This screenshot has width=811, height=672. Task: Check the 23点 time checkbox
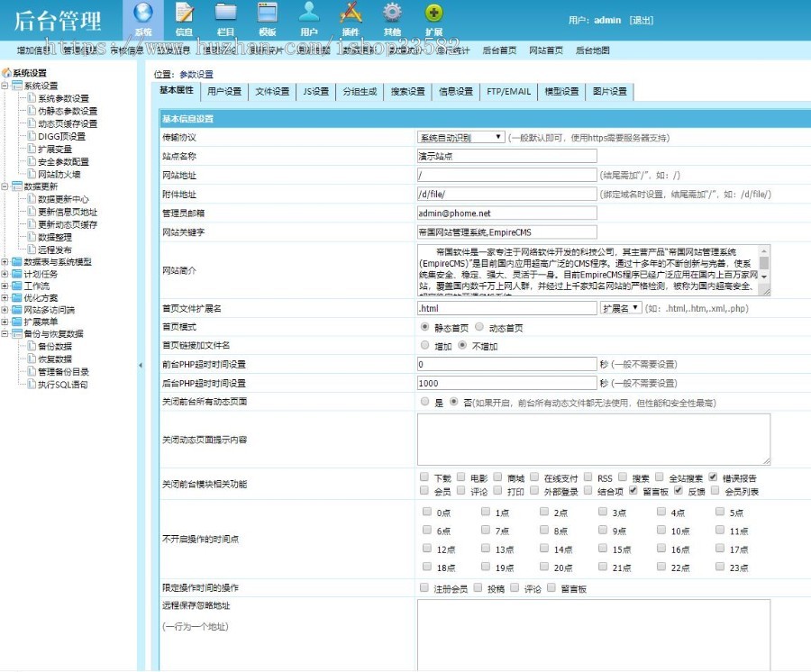tap(719, 567)
